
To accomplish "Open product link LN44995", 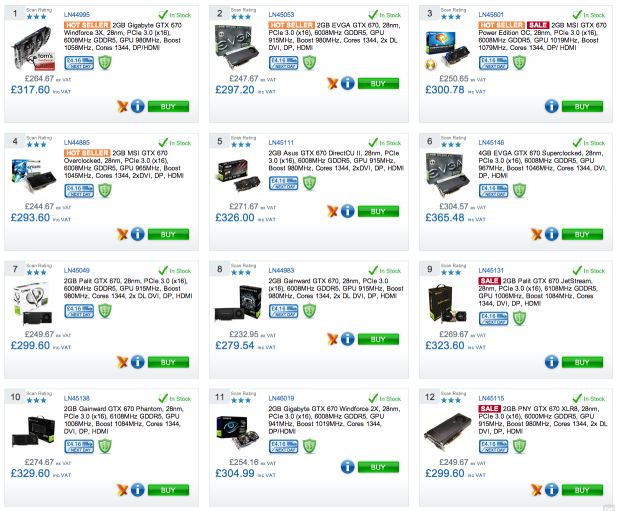I will point(77,15).
